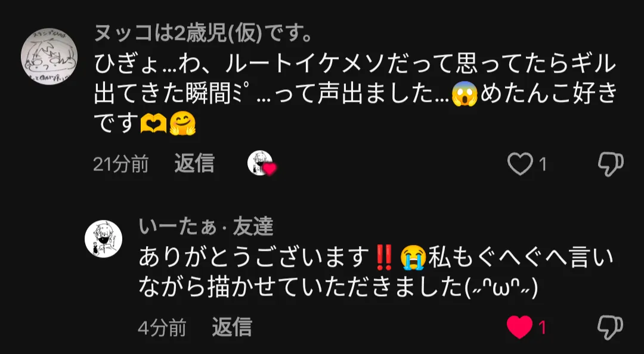Click the red double exclamation emoji
This screenshot has width=644, height=354.
(x=384, y=257)
